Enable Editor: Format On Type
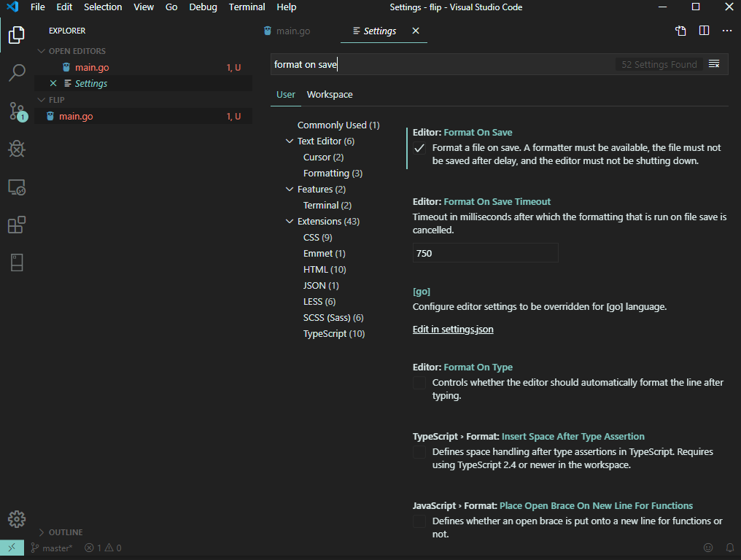This screenshot has width=741, height=560. [419, 382]
